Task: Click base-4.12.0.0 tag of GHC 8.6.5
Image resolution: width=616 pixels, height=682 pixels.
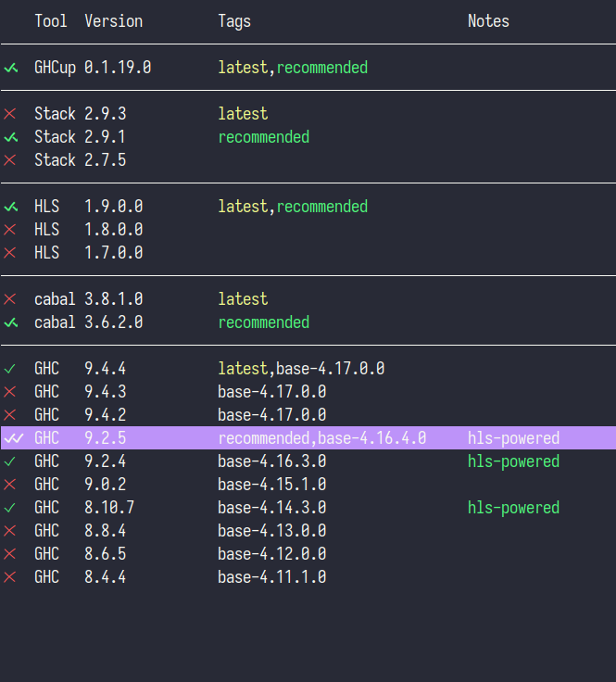Action: pos(271,554)
